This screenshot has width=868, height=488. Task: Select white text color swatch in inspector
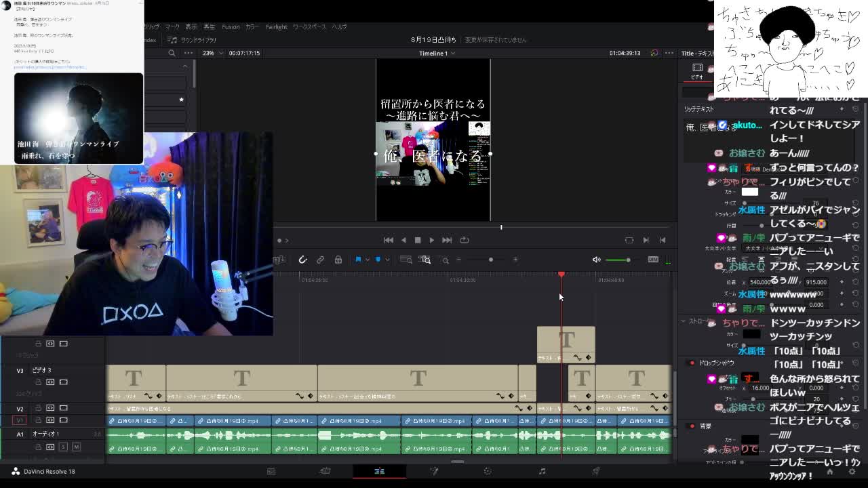click(x=749, y=192)
